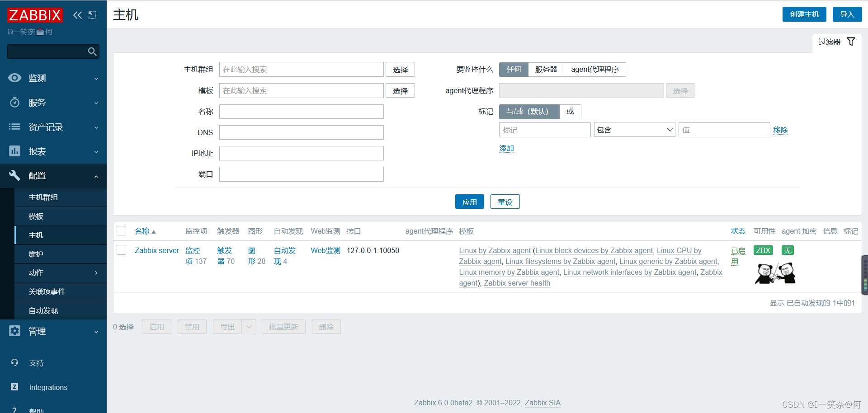Click 选择 next to 主机群组 field
Viewport: 868px width, 413px height.
400,70
